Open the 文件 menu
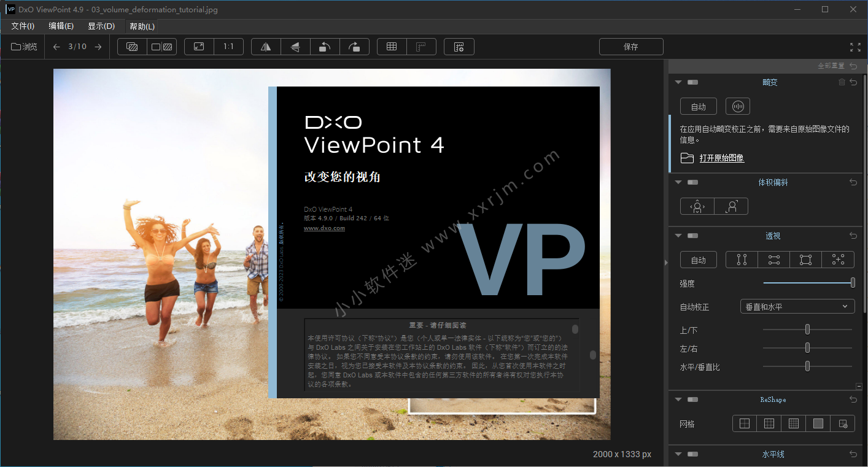 coord(23,26)
